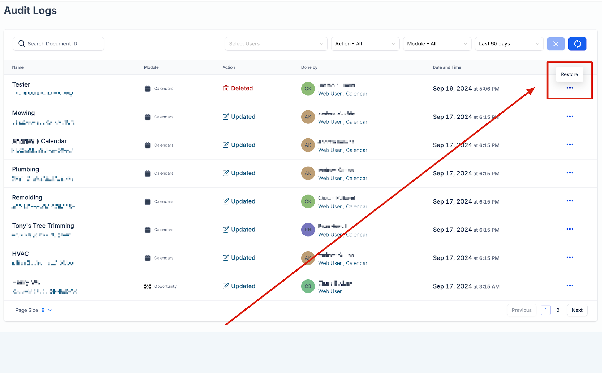Click the 'Plumbing' name text

tap(26, 169)
